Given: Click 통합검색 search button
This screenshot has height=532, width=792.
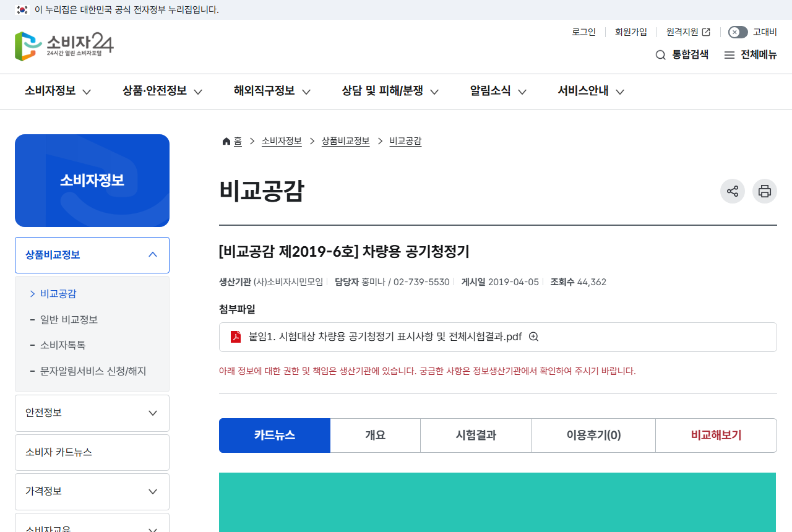Looking at the screenshot, I should point(682,55).
